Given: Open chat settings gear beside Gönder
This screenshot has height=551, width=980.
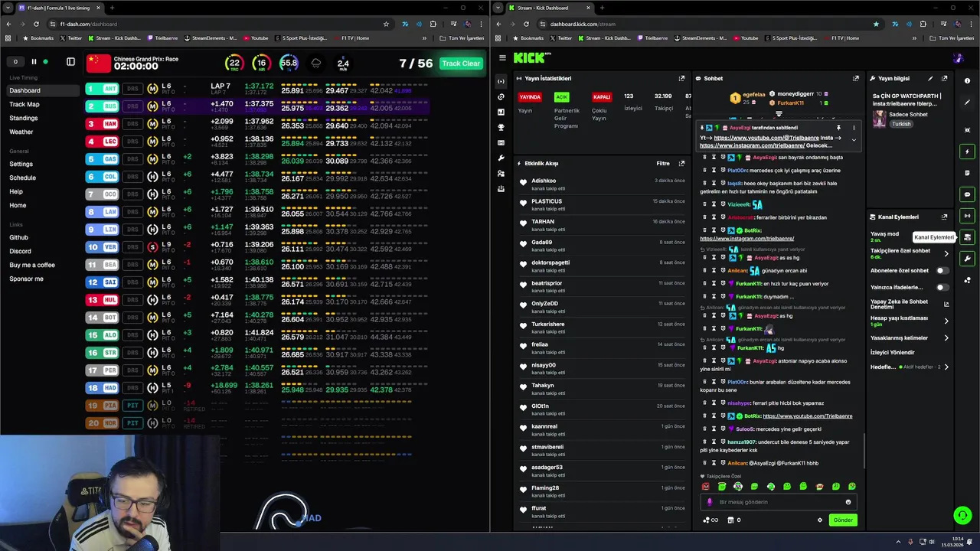Looking at the screenshot, I should coord(819,520).
